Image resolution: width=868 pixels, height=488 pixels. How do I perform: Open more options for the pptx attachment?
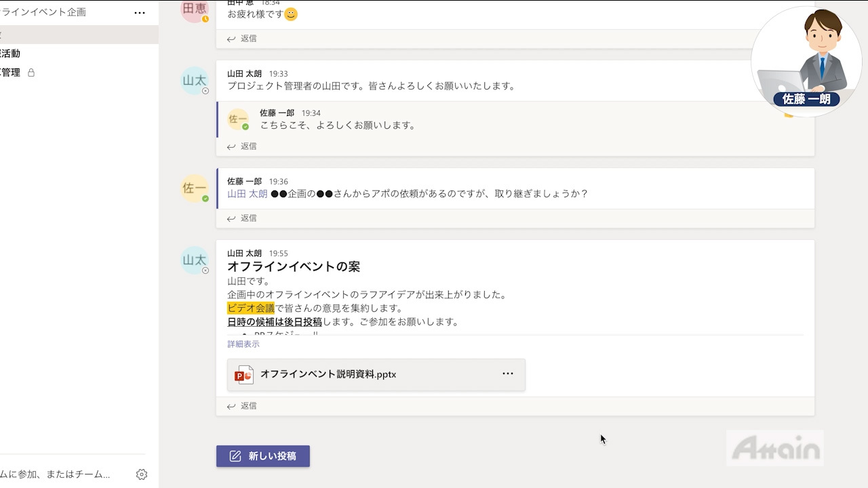[508, 374]
